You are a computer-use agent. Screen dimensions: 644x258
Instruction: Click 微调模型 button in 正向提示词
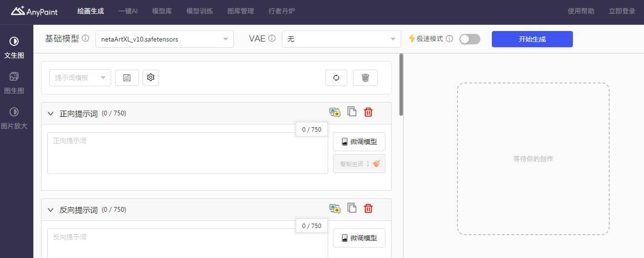pyautogui.click(x=359, y=142)
